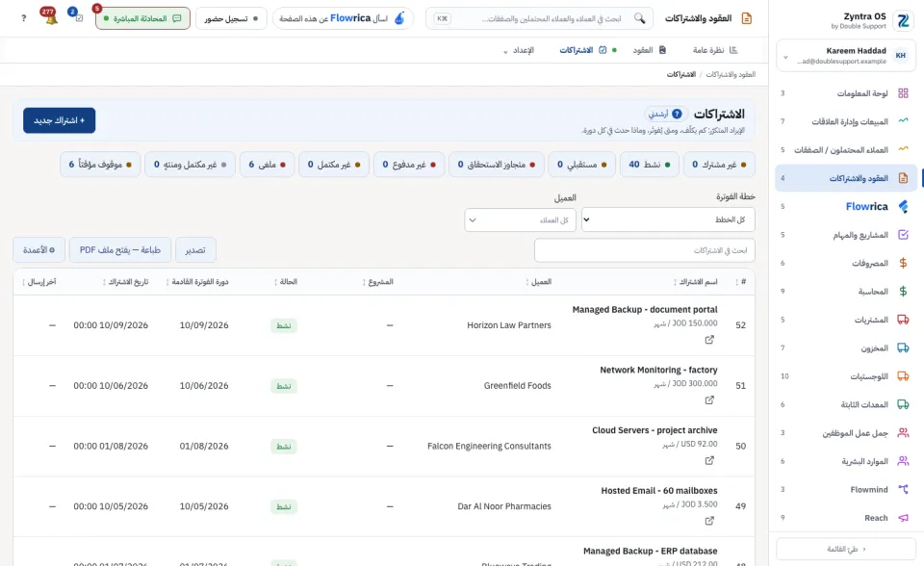Open Reach module in the sidebar
The width and height of the screenshot is (924, 566).
pyautogui.click(x=846, y=518)
